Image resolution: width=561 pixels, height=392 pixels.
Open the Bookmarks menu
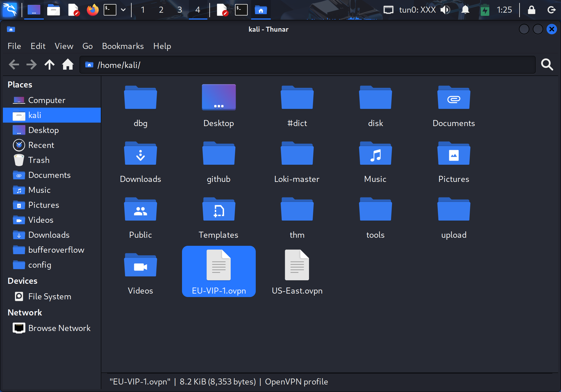coord(123,46)
